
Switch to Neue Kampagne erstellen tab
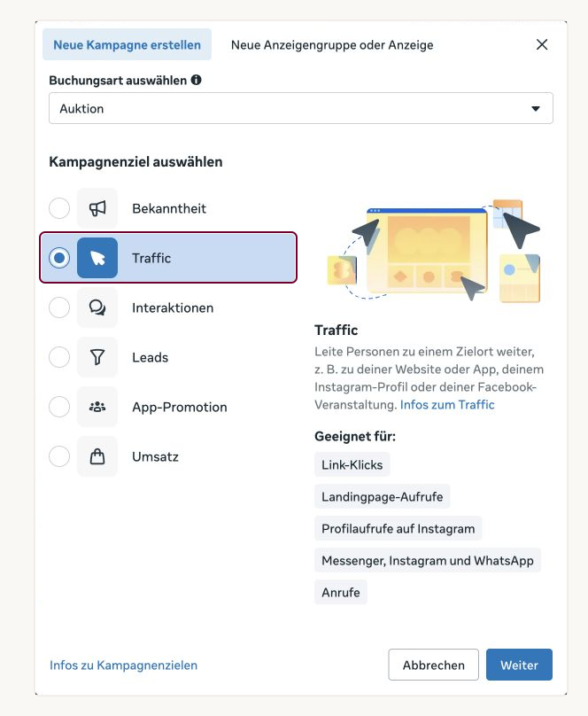127,44
